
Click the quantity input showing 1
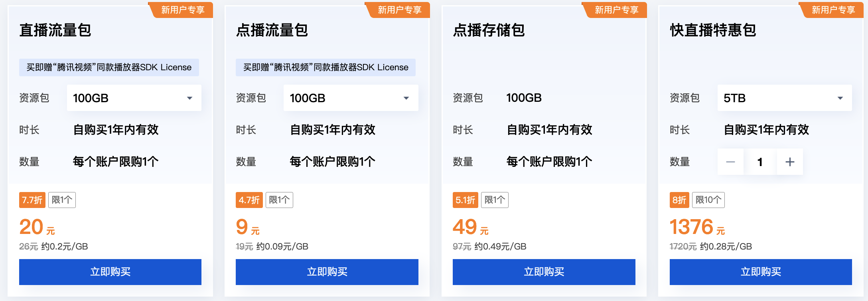[760, 162]
